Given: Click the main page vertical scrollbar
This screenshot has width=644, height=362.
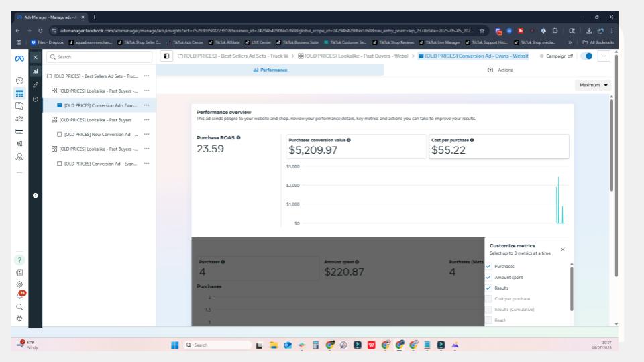Looking at the screenshot, I should (x=616, y=166).
